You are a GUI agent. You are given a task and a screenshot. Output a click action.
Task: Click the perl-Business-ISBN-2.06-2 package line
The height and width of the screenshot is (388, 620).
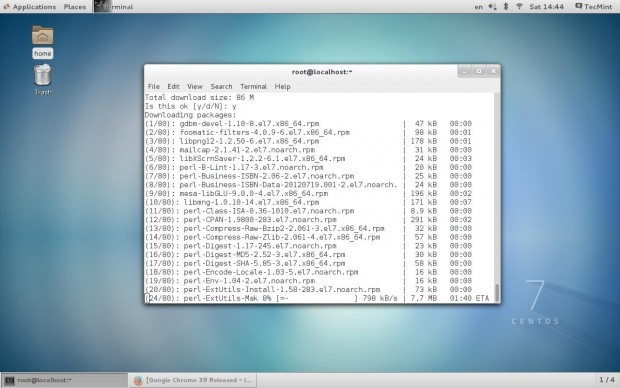click(x=308, y=176)
